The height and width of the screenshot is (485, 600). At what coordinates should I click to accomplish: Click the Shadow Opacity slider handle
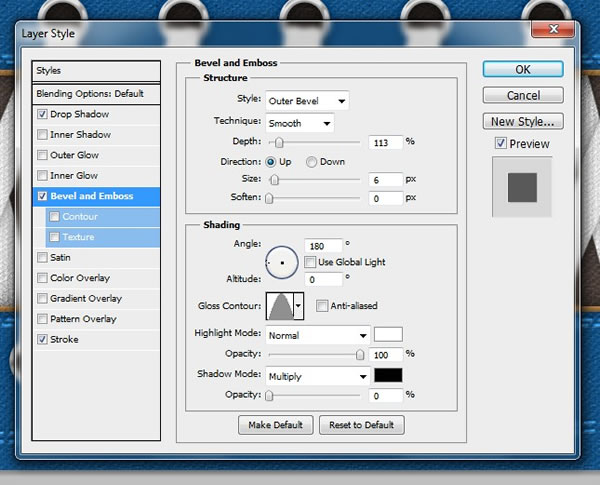[269, 395]
